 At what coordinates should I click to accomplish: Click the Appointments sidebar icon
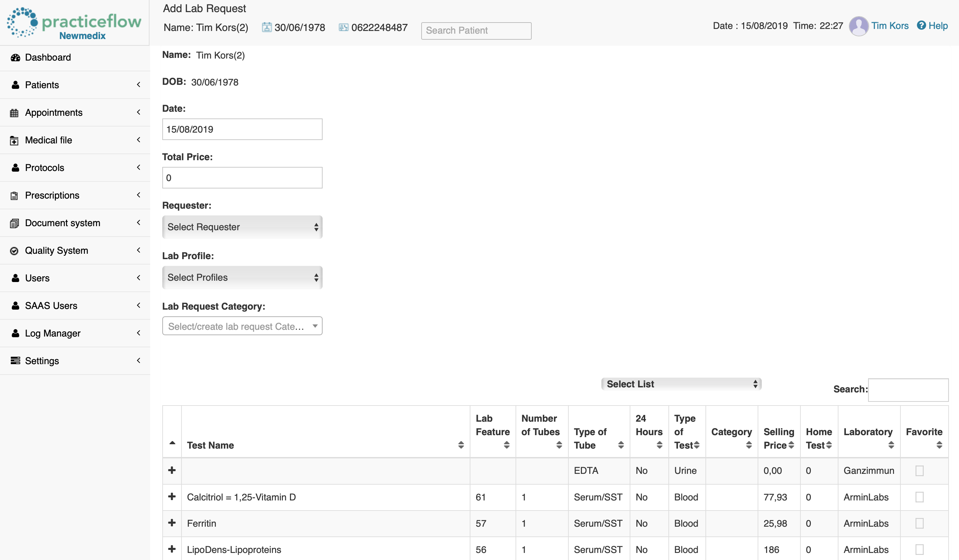(14, 112)
